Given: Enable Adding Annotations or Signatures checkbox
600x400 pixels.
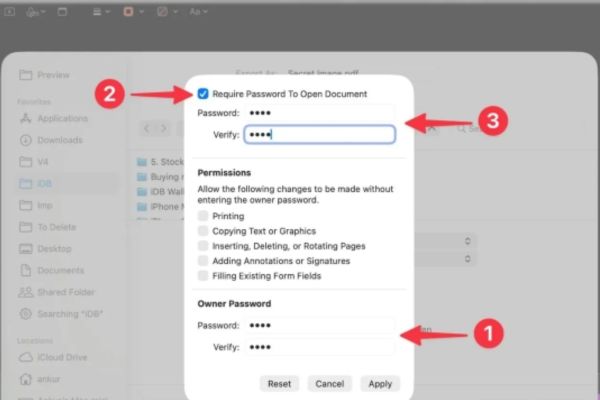Looking at the screenshot, I should (203, 261).
